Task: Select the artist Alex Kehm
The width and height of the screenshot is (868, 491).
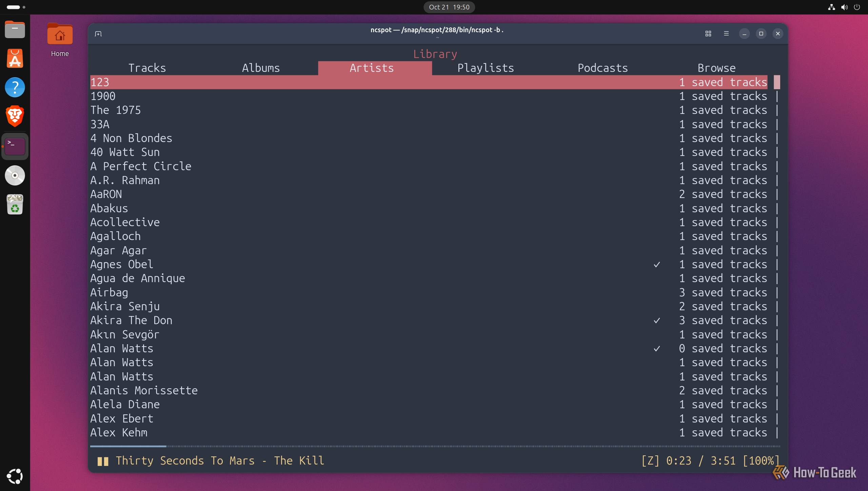Action: 429,432
